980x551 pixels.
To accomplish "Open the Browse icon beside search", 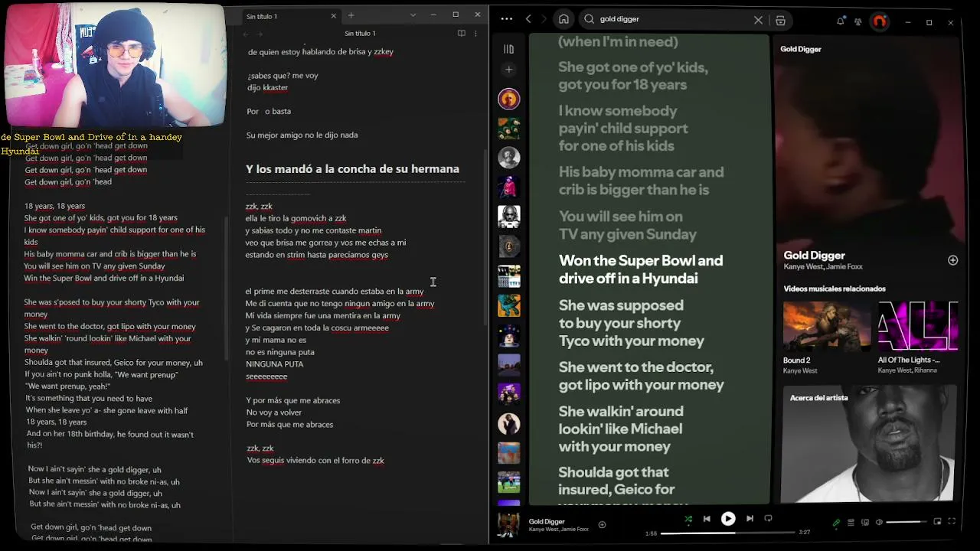I will 780,21.
